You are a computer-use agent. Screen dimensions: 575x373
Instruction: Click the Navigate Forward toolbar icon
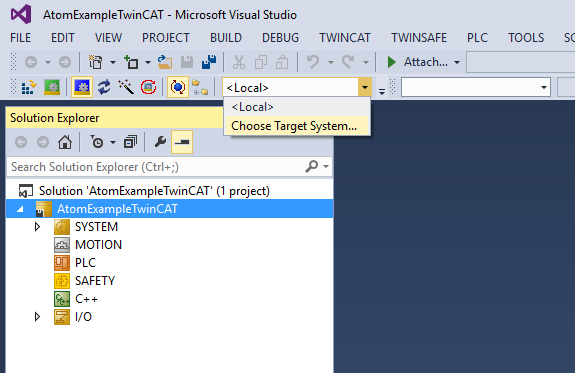(x=65, y=62)
